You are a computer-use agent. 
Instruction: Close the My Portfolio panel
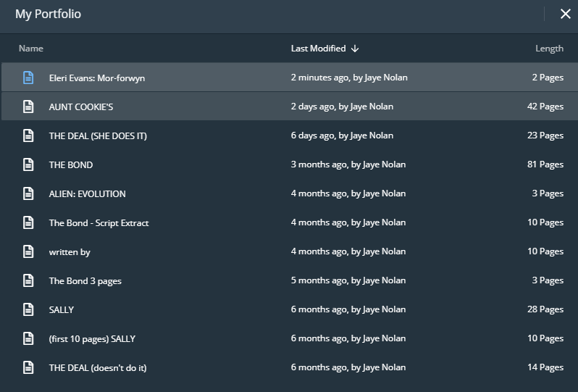point(565,14)
